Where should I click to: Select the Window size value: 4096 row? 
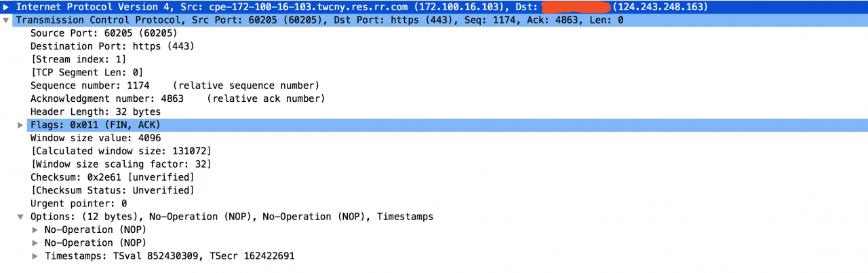95,138
